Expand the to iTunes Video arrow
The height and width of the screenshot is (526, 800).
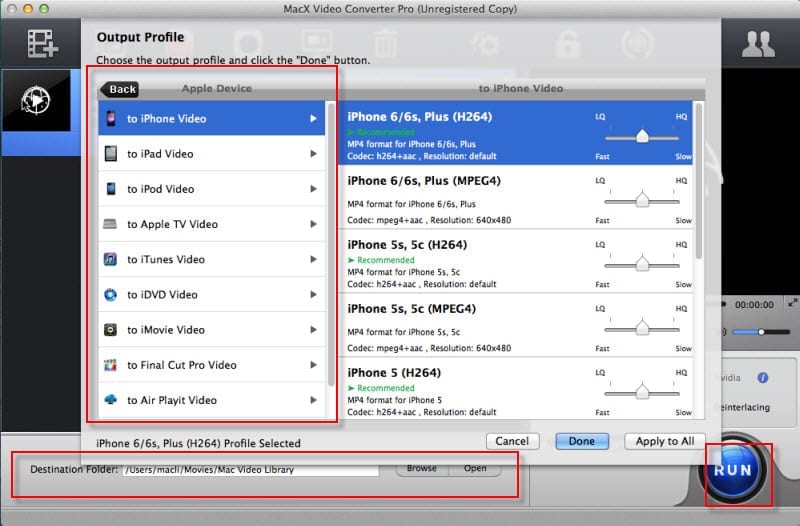click(x=313, y=259)
